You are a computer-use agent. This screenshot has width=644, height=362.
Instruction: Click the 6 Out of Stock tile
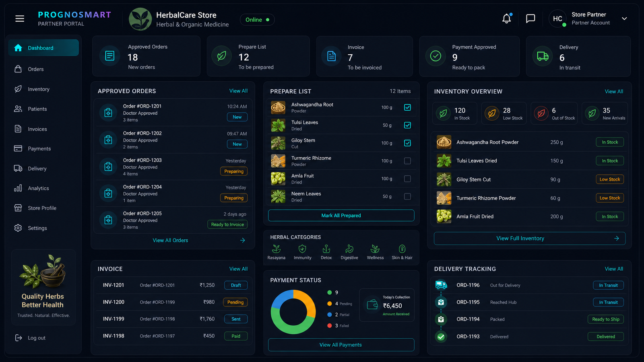(554, 113)
